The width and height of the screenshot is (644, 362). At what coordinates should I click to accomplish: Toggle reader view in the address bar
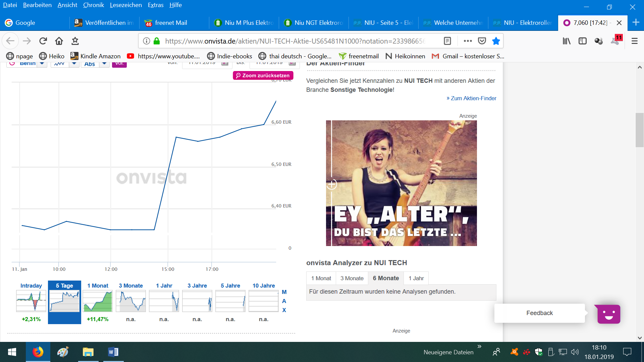pyautogui.click(x=447, y=41)
